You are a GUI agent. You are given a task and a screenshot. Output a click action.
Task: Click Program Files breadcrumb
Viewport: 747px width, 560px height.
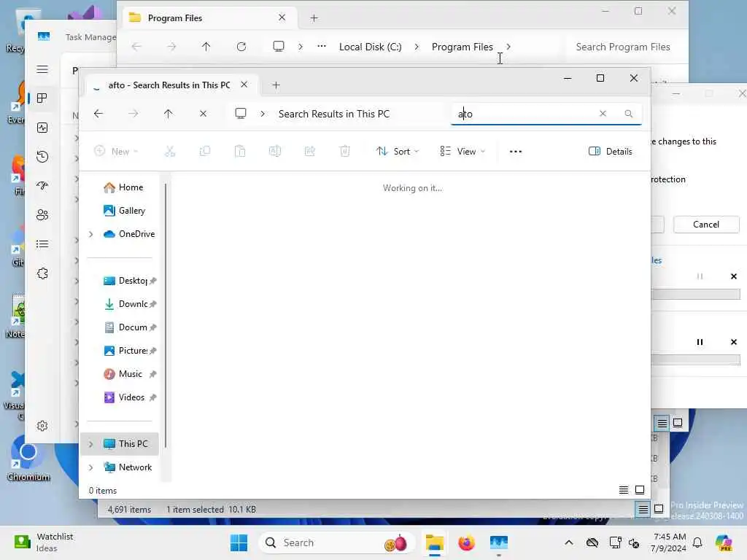point(462,47)
